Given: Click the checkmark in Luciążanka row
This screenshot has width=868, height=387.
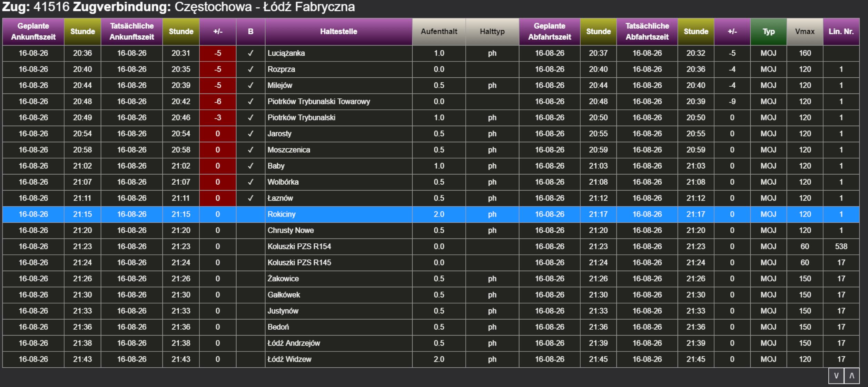Looking at the screenshot, I should (x=251, y=53).
